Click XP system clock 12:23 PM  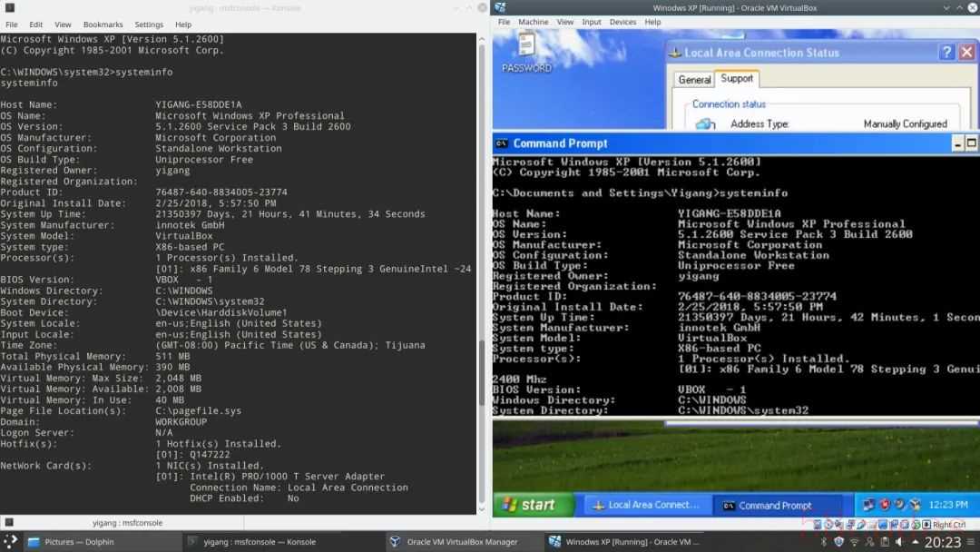click(948, 505)
